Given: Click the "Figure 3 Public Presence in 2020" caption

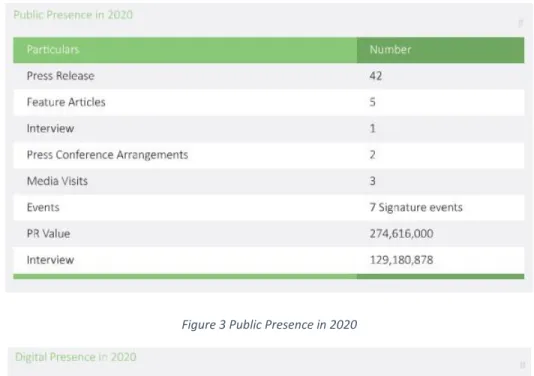Looking at the screenshot, I should tap(269, 325).
